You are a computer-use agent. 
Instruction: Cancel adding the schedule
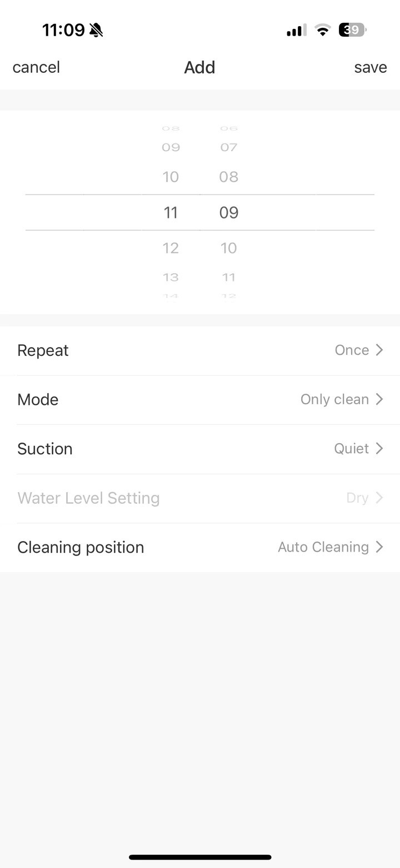[x=36, y=67]
